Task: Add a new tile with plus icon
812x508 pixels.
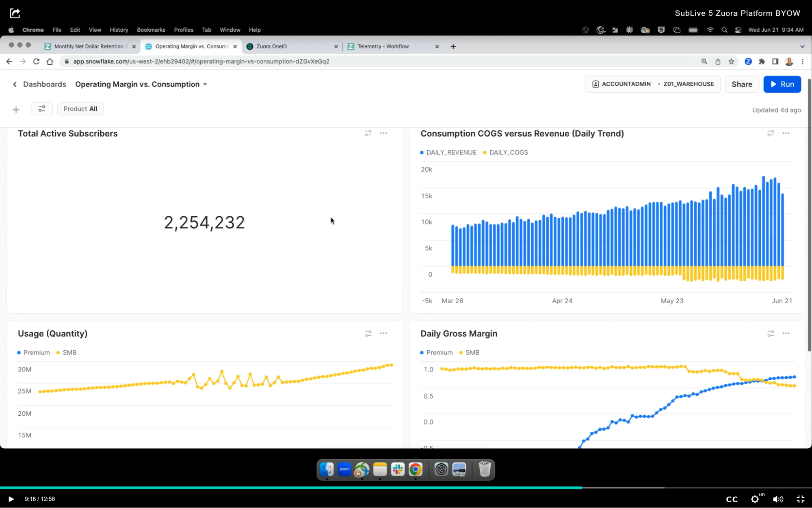Action: (x=16, y=110)
